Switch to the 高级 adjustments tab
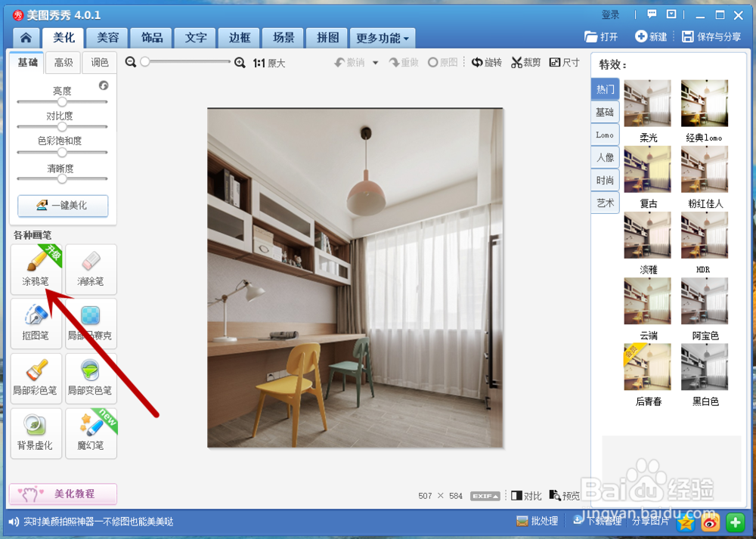 [x=64, y=63]
